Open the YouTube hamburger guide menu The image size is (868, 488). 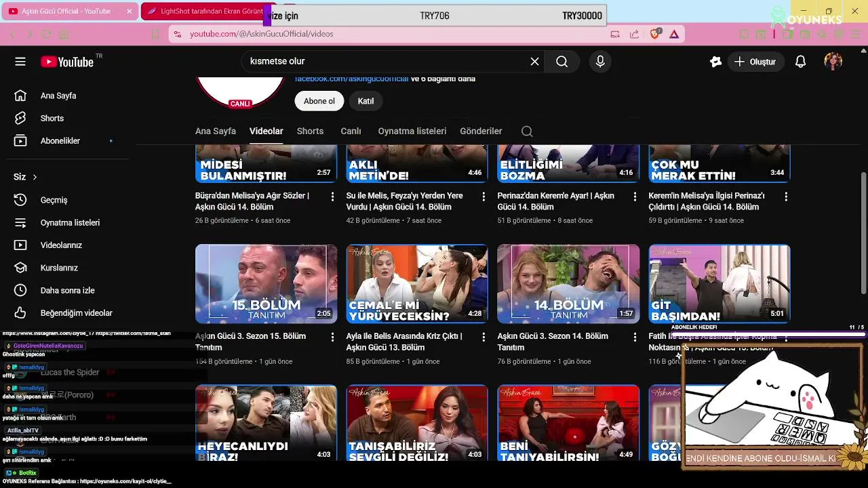point(20,62)
